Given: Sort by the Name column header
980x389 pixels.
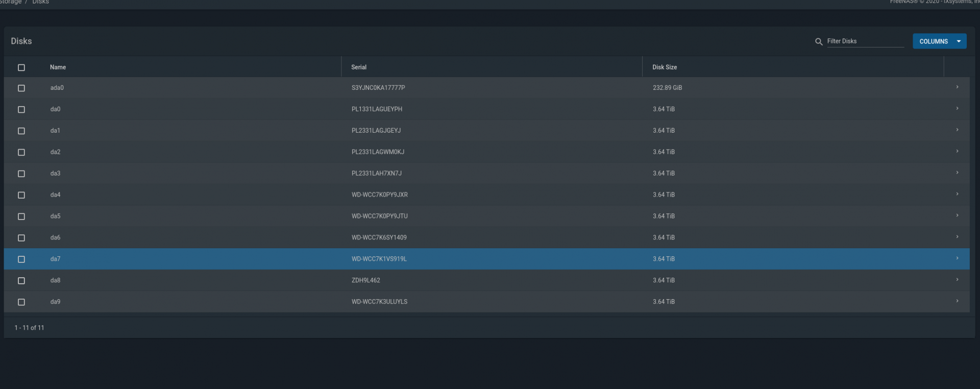Looking at the screenshot, I should [x=58, y=67].
